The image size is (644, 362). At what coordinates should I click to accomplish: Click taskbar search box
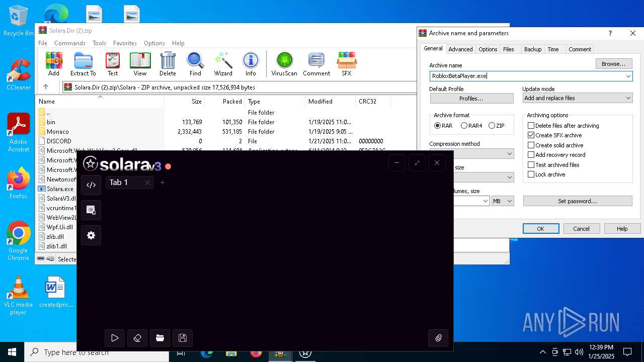(x=97, y=352)
